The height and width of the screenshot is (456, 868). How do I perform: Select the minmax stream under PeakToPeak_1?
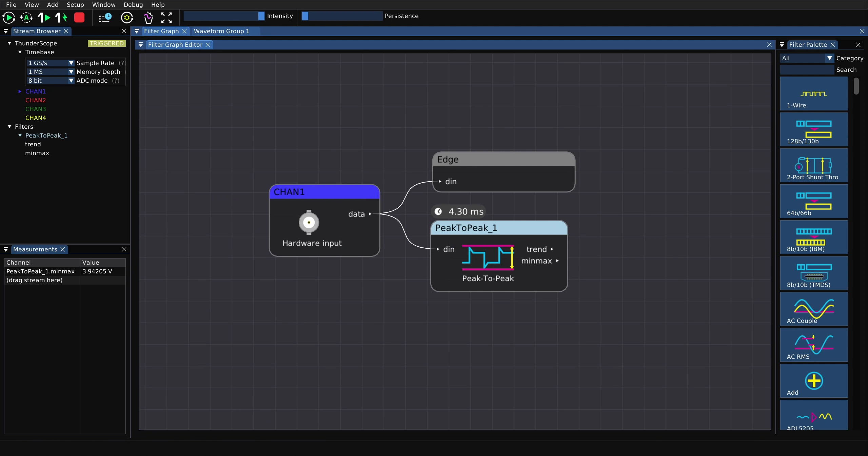pyautogui.click(x=37, y=153)
